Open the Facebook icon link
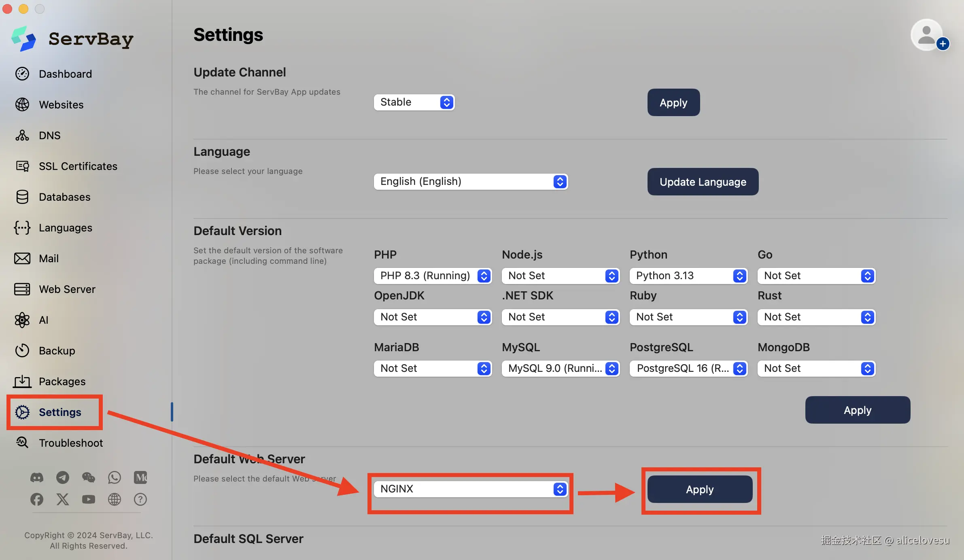 (37, 499)
